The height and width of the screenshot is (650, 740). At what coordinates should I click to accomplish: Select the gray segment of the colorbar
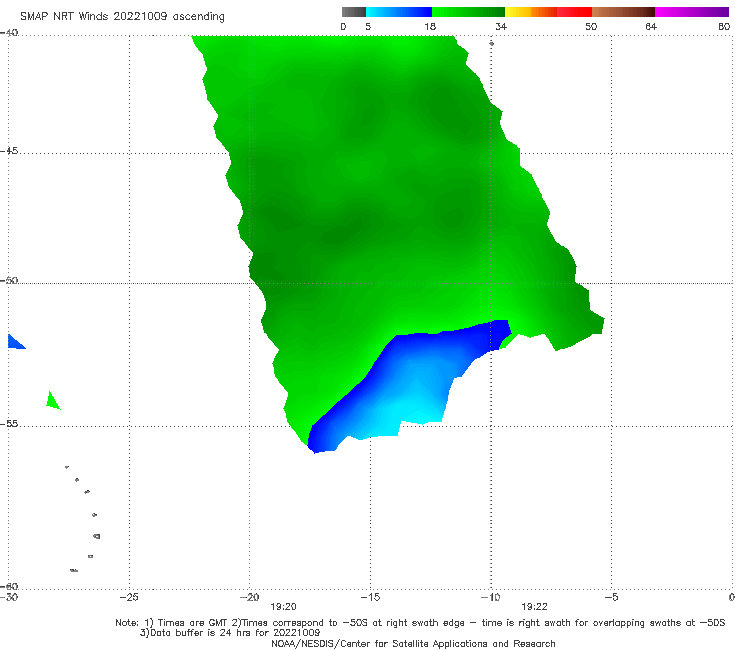[354, 12]
